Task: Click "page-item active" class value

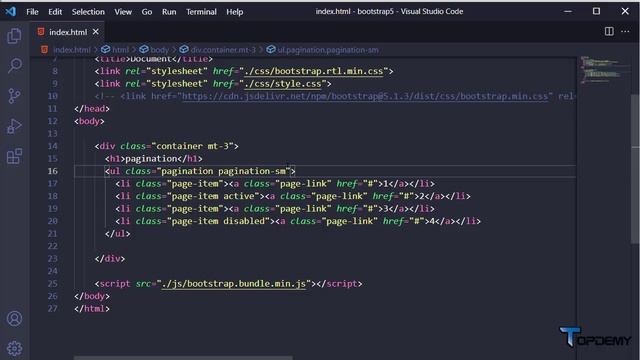Action: (x=213, y=196)
